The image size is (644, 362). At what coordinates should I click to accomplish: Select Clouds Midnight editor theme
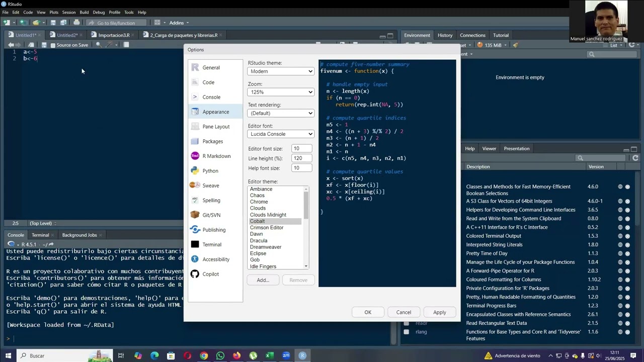point(275,215)
